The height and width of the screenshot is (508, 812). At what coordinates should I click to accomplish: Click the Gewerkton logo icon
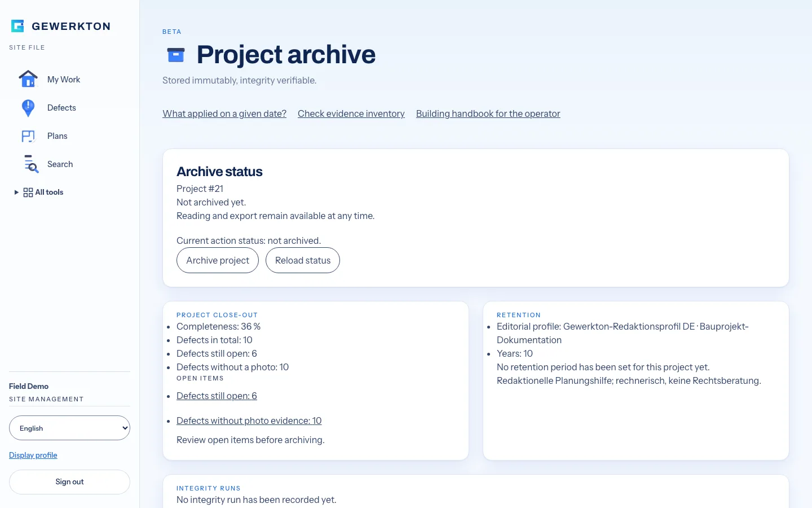coord(17,26)
